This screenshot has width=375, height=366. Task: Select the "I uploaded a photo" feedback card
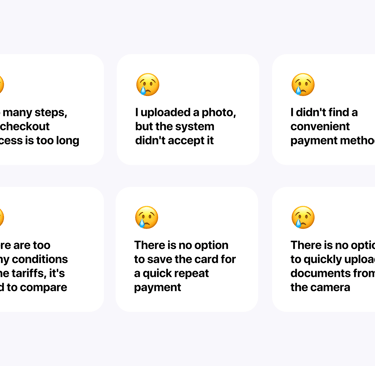coord(188,109)
